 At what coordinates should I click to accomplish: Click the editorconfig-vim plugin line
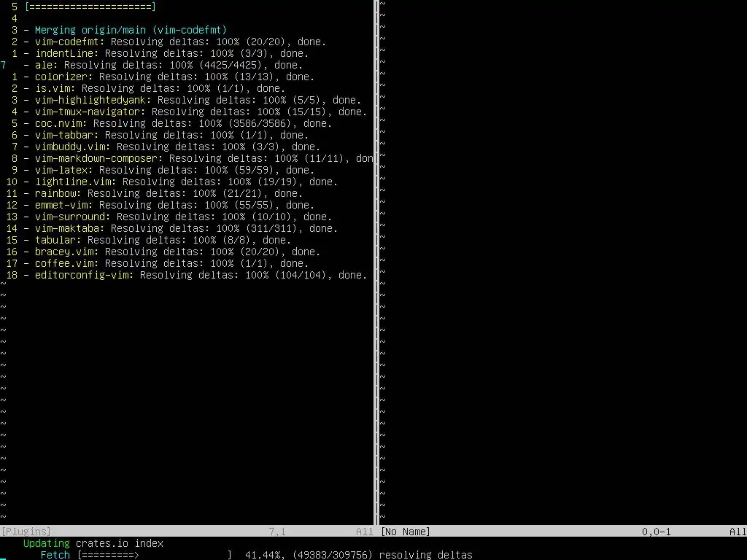[x=196, y=275]
